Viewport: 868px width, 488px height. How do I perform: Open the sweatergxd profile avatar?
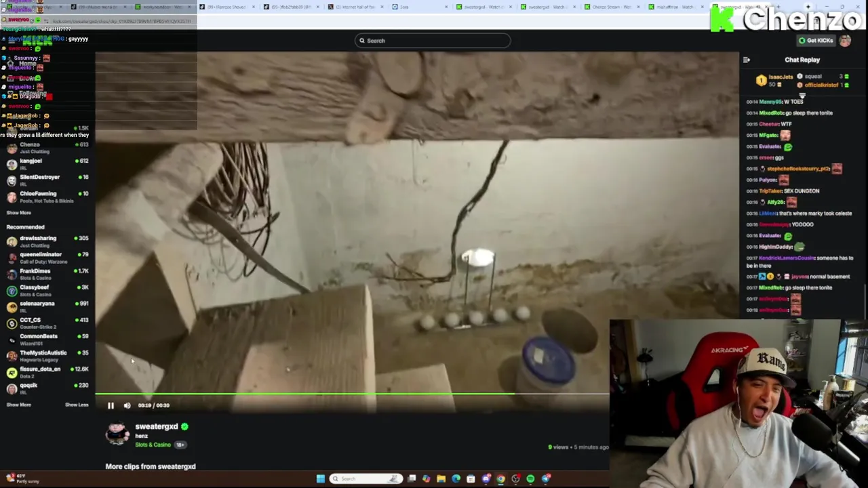pyautogui.click(x=117, y=434)
